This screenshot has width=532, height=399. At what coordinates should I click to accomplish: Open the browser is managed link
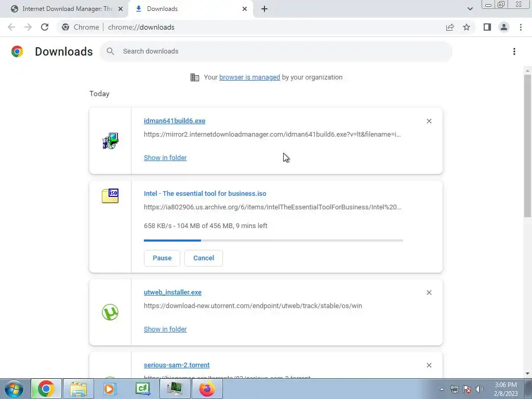click(x=249, y=77)
